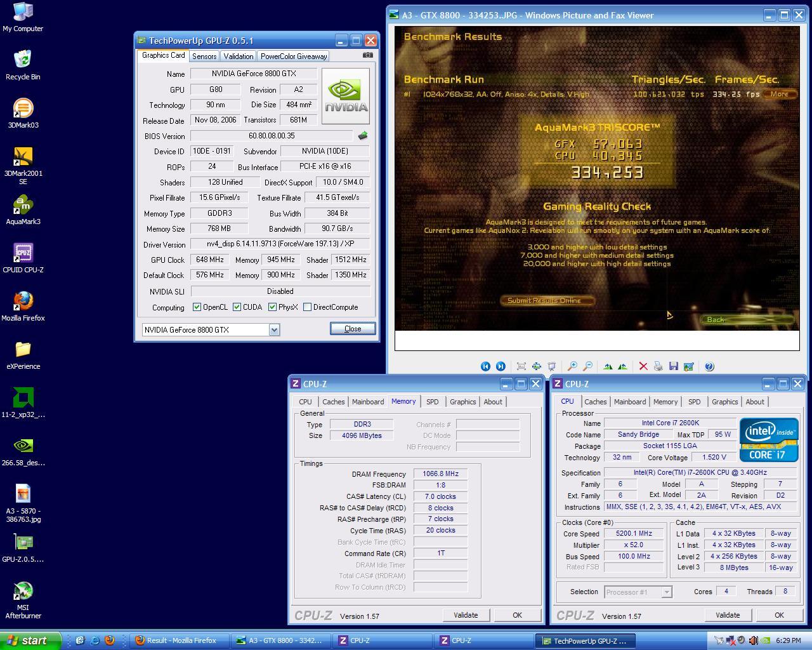812x650 pixels.
Task: Click the DRAM Frequency value 1066.8 MHz
Action: click(x=440, y=474)
